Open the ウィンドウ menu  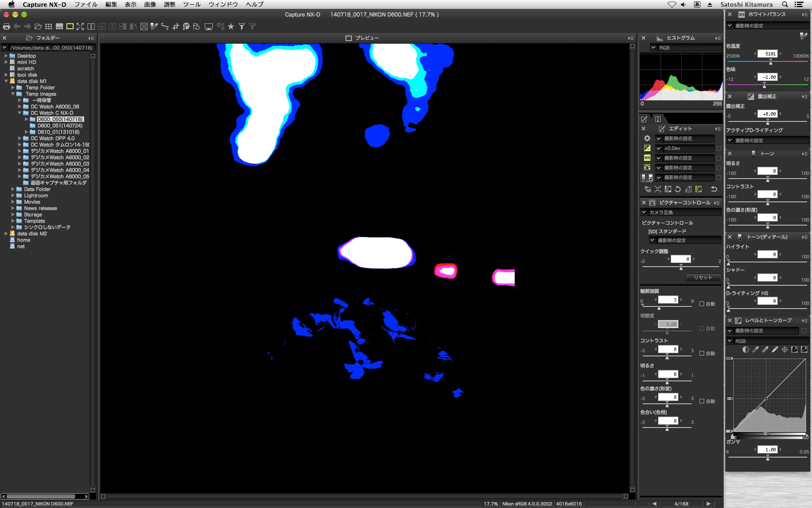tap(223, 4)
